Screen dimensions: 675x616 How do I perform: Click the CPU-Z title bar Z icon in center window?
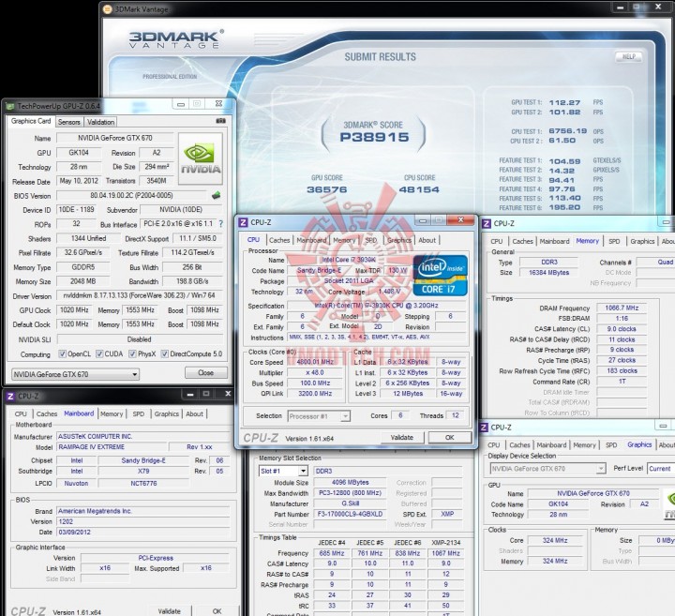243,222
